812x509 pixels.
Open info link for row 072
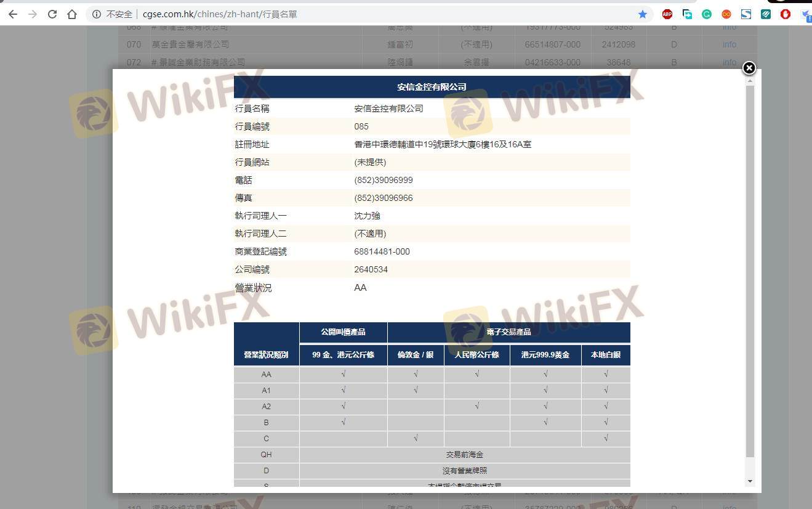click(x=730, y=62)
